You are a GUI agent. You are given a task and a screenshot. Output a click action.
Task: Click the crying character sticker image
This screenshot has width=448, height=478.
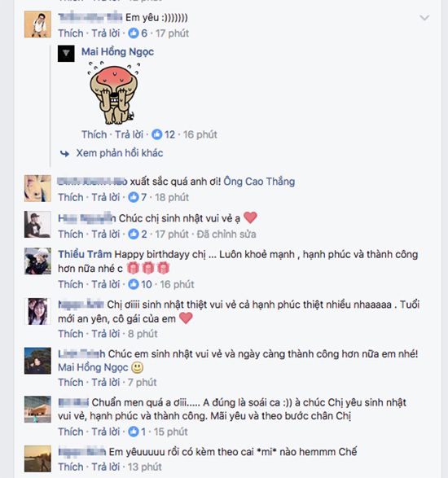coord(114,93)
